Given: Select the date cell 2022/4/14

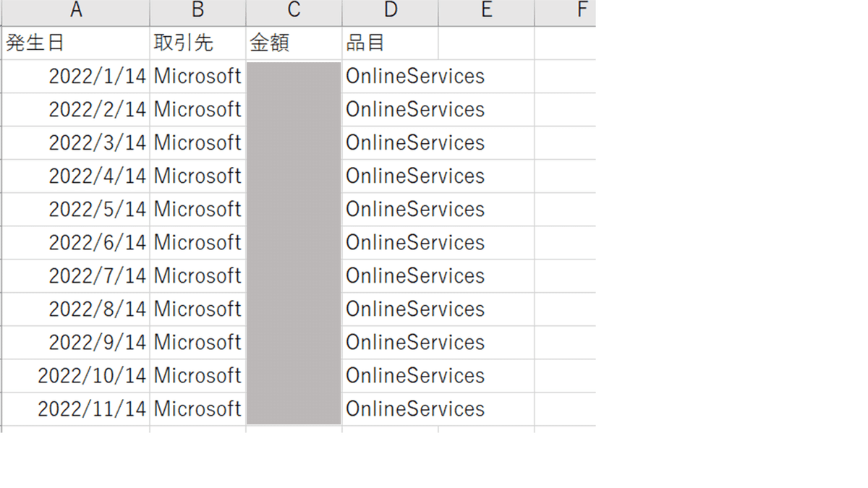Looking at the screenshot, I should (75, 176).
